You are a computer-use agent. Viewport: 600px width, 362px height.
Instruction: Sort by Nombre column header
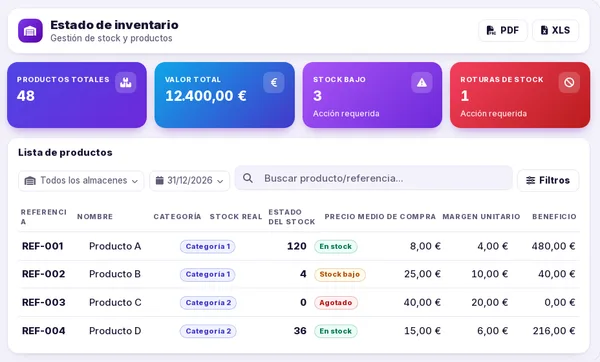click(x=95, y=217)
